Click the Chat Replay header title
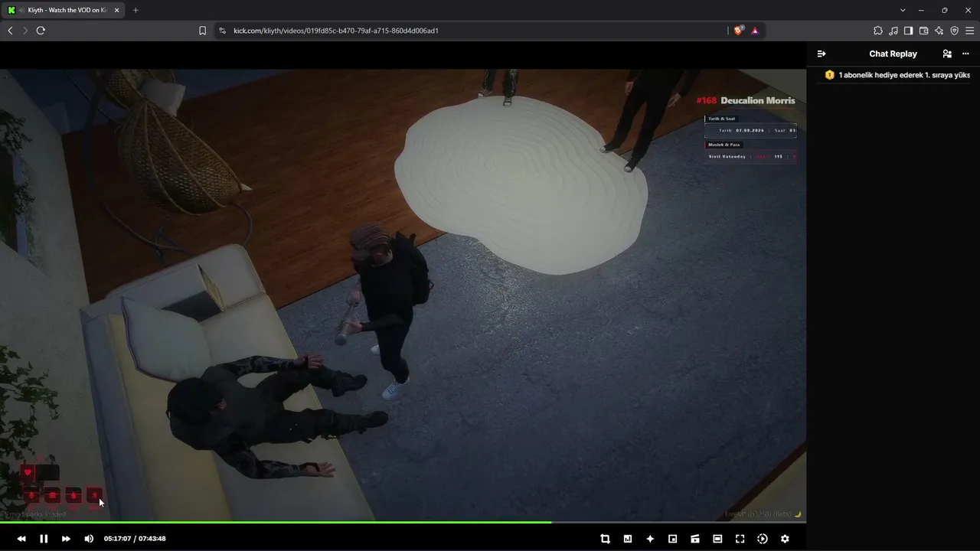 (893, 54)
